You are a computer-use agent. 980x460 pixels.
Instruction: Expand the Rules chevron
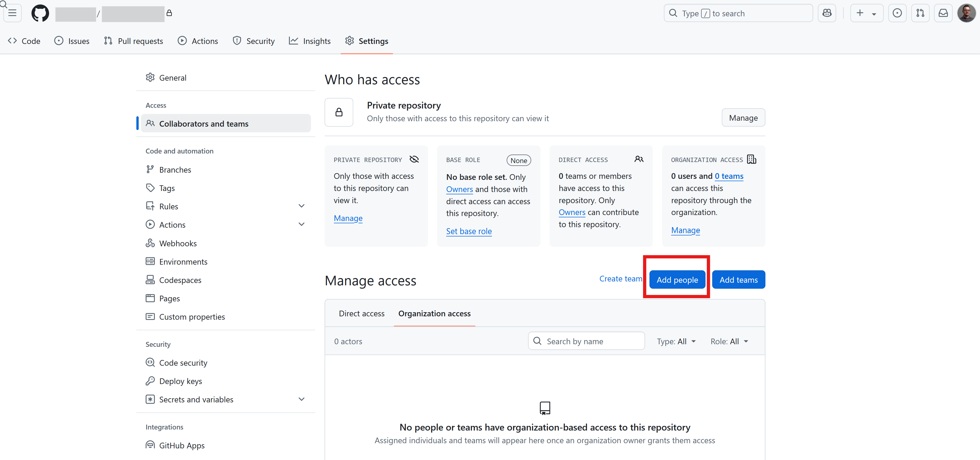click(302, 206)
